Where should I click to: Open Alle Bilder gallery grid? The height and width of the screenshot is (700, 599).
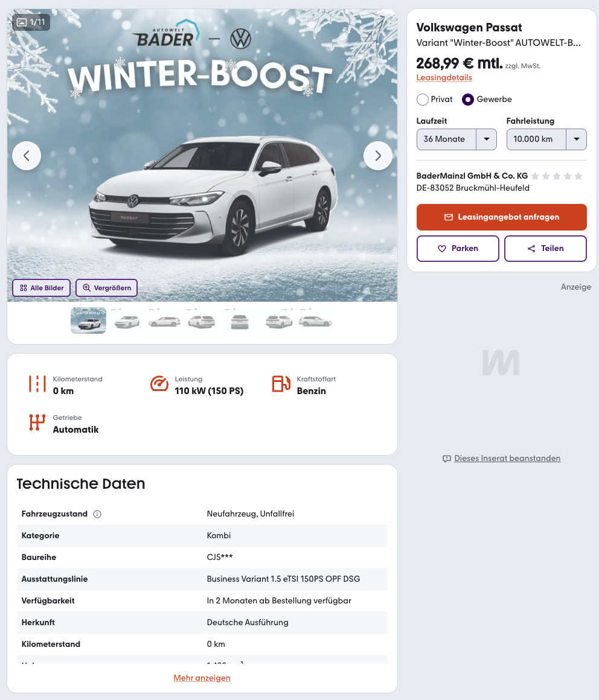(42, 288)
